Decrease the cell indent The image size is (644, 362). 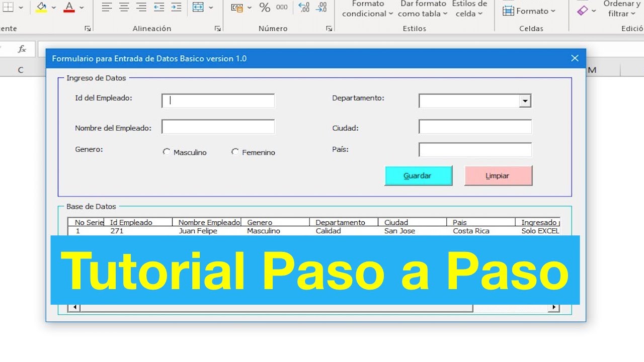pos(159,7)
